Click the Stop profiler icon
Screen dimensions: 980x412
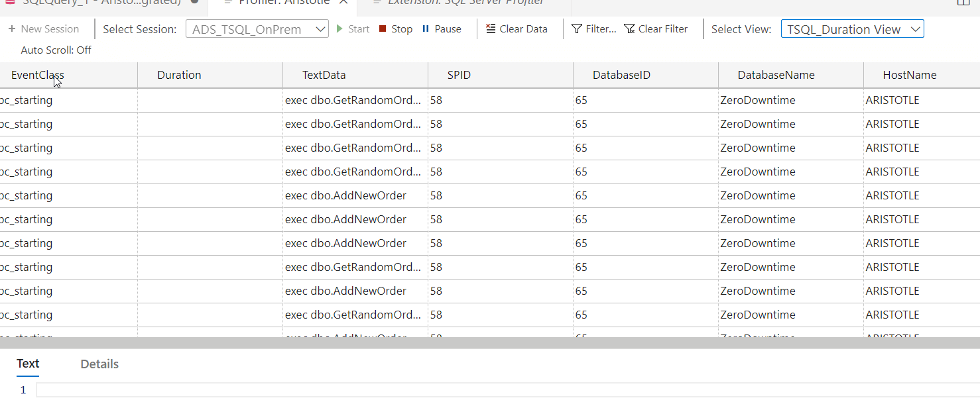click(383, 29)
